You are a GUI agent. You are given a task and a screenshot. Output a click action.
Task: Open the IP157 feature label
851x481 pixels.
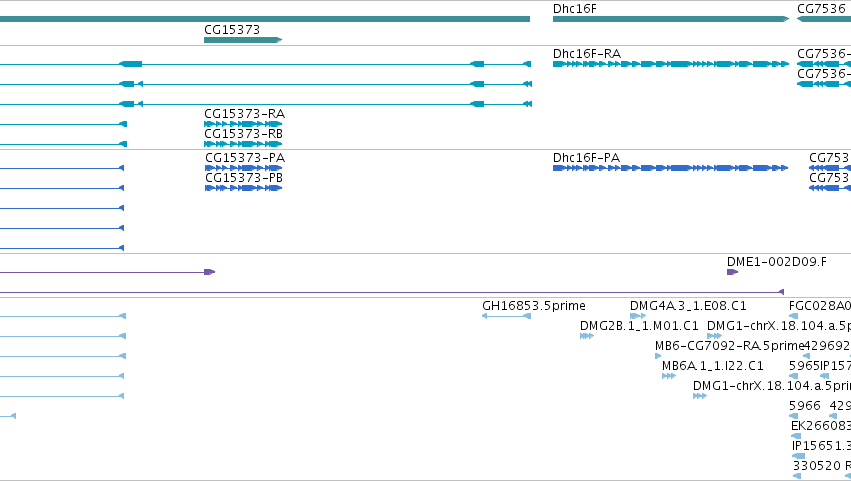coord(835,366)
